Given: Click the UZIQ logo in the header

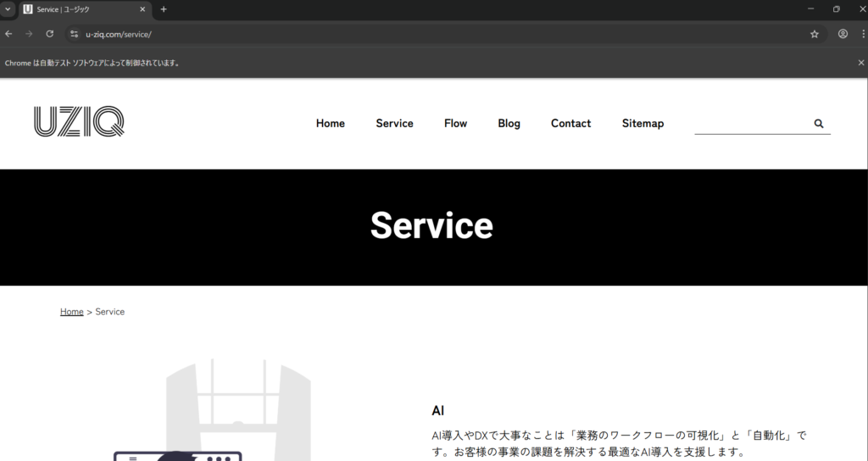Looking at the screenshot, I should pos(79,122).
